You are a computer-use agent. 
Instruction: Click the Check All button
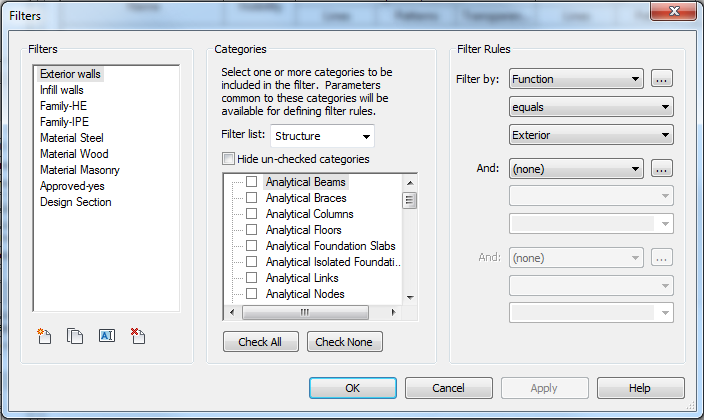(260, 342)
